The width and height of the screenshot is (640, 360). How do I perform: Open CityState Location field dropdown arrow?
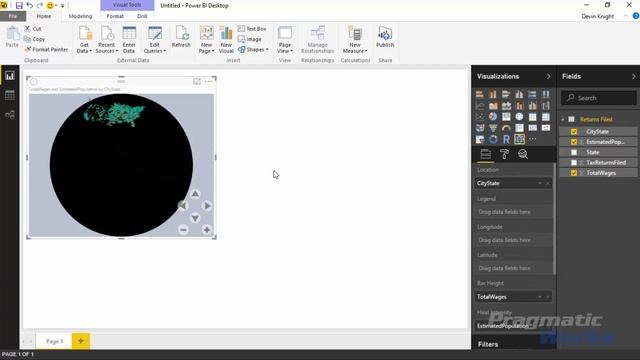point(540,183)
